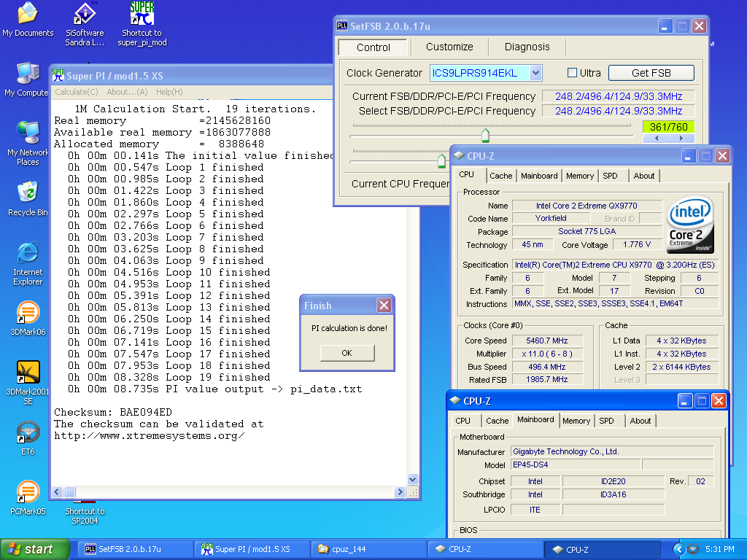Click Current FSB frequency readout field

coord(619,96)
